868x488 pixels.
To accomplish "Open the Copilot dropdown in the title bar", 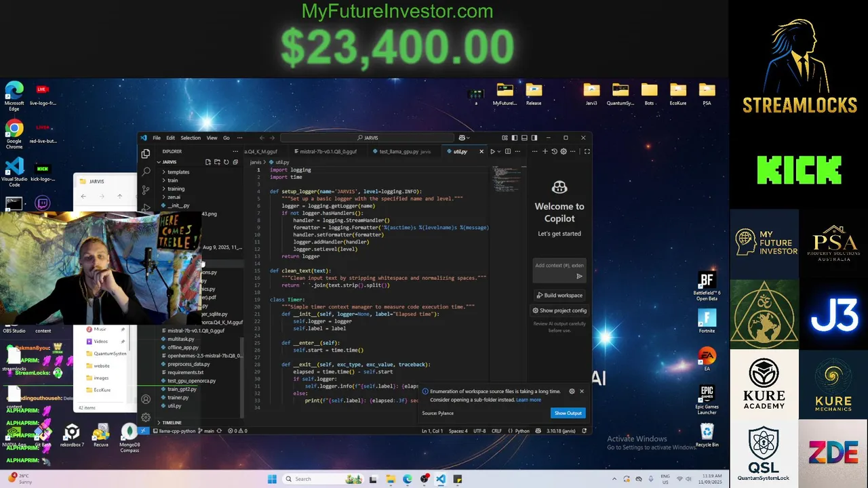I will click(469, 138).
